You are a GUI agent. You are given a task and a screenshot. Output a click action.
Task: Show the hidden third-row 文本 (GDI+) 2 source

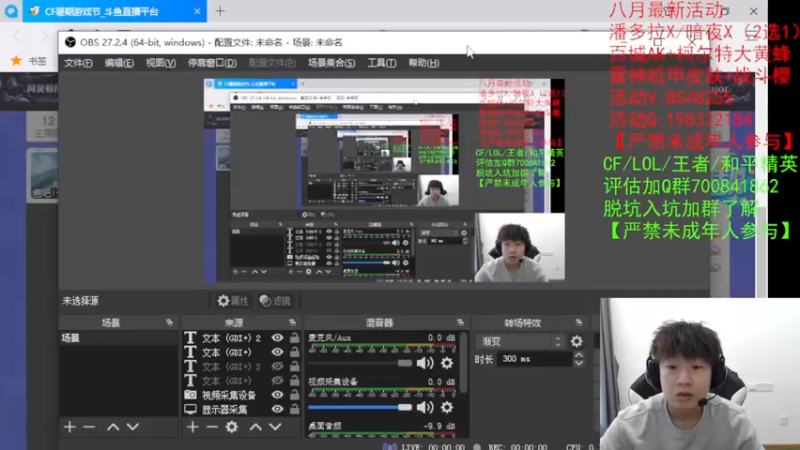[277, 366]
